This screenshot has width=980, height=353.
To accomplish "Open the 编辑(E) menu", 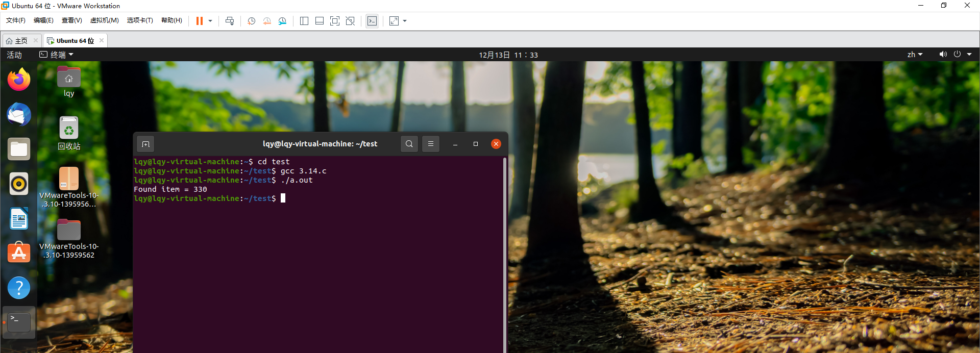I will tap(43, 20).
